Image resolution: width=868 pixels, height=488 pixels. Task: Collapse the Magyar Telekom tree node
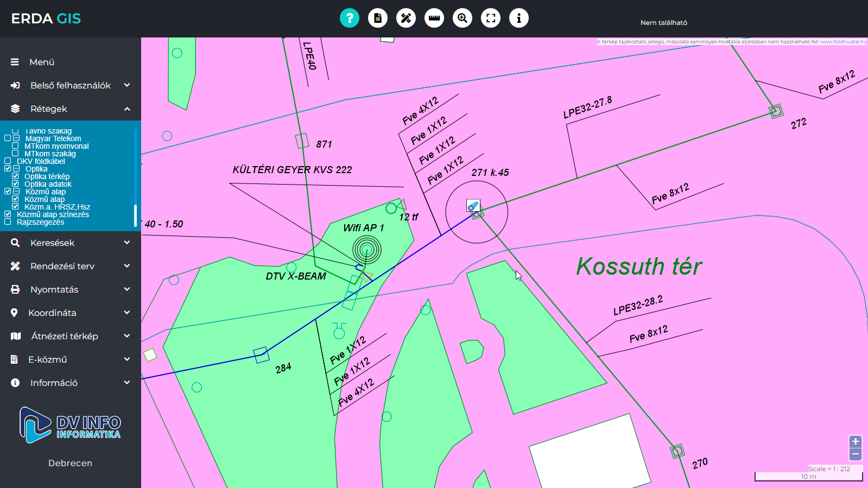(x=16, y=138)
